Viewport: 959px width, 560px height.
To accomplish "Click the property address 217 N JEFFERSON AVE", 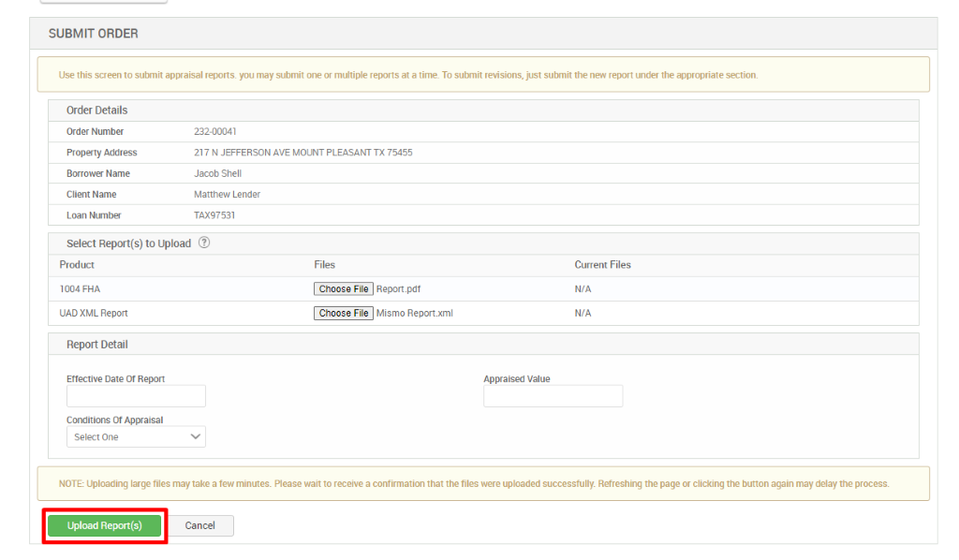I will pyautogui.click(x=303, y=153).
